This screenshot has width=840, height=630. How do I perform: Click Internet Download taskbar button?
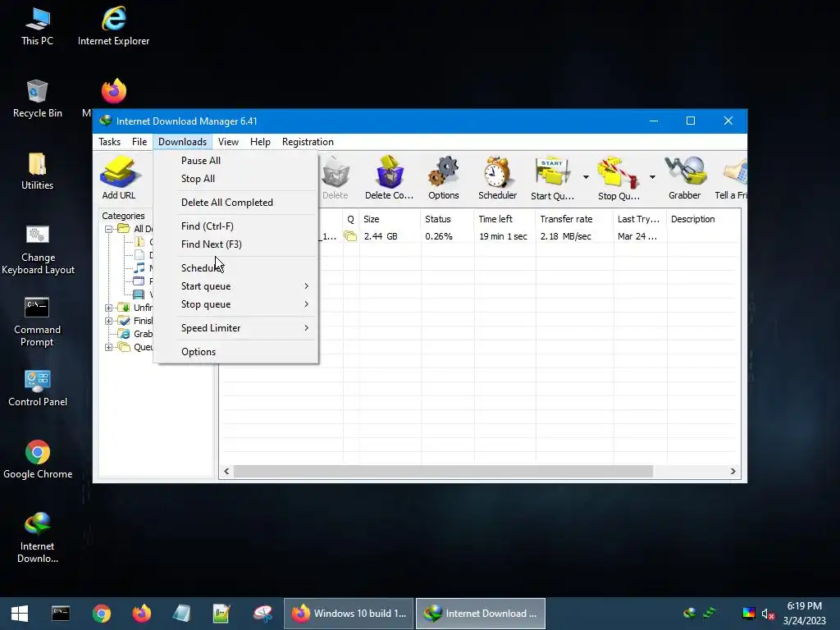click(481, 614)
